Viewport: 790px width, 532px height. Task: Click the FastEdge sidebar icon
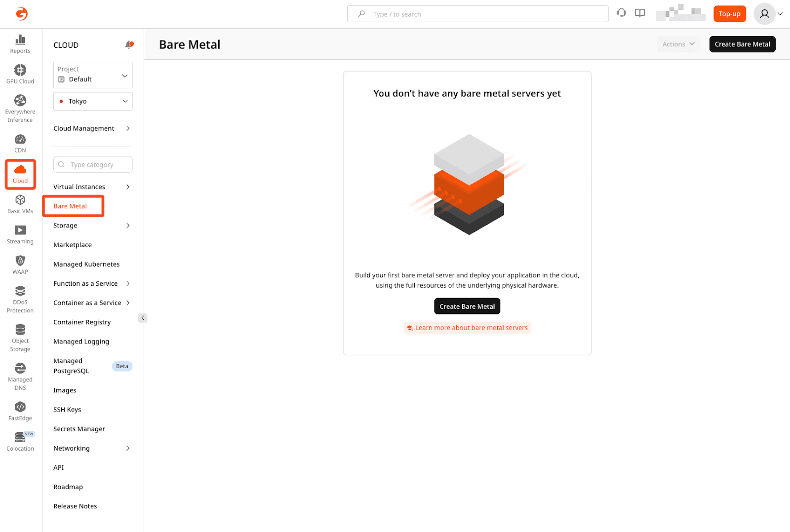20,411
